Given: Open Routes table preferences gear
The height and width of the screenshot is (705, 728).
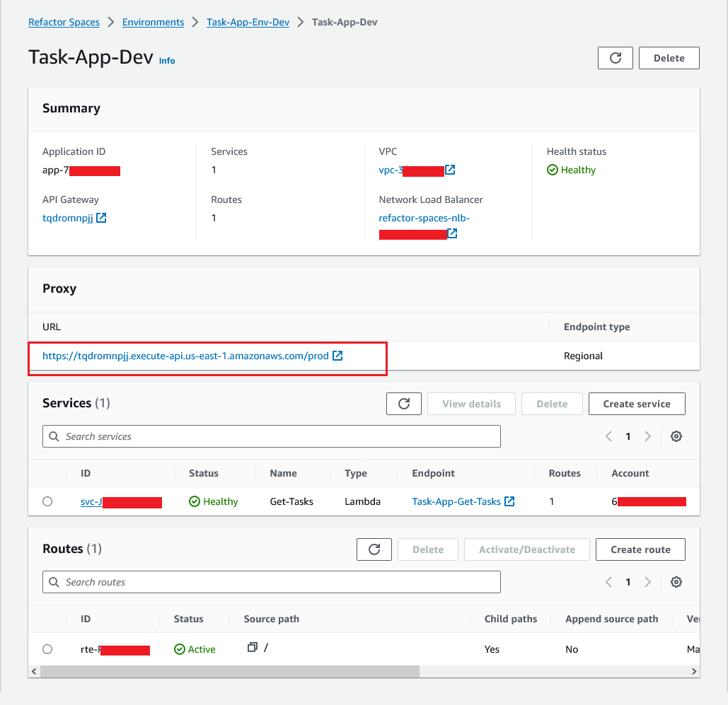Looking at the screenshot, I should 676,582.
